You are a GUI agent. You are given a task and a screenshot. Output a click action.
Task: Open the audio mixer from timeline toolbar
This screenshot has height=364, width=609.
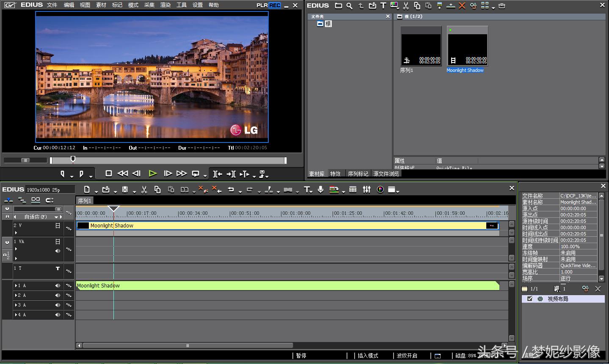click(367, 190)
